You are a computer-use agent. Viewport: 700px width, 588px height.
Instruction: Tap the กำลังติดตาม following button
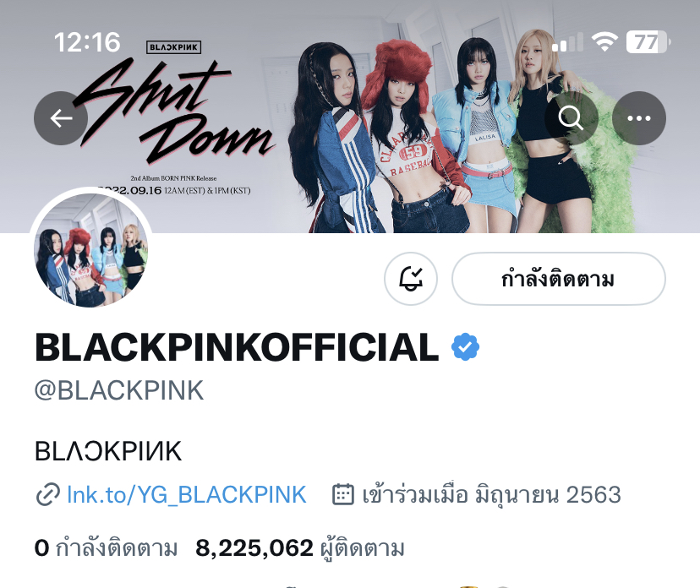[559, 279]
